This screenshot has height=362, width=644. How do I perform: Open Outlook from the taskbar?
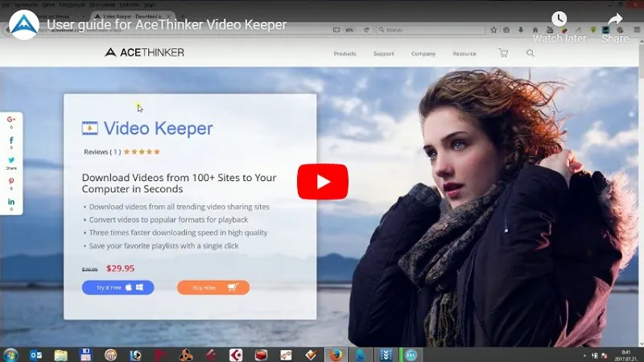pos(35,355)
